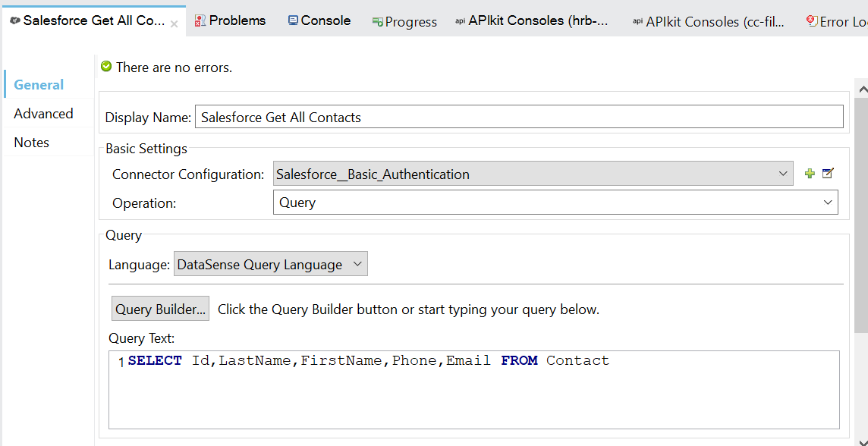Click the green no-errors checkmark icon
The height and width of the screenshot is (446, 868).
point(106,67)
